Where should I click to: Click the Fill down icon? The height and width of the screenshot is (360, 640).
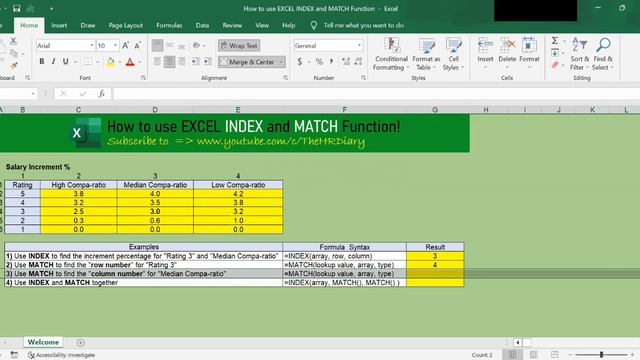click(555, 53)
